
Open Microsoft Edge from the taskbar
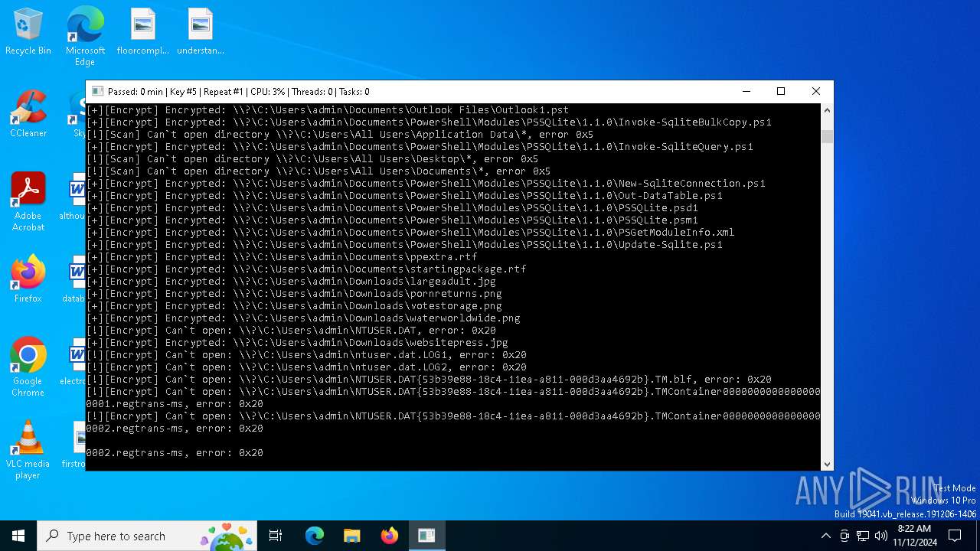(315, 536)
